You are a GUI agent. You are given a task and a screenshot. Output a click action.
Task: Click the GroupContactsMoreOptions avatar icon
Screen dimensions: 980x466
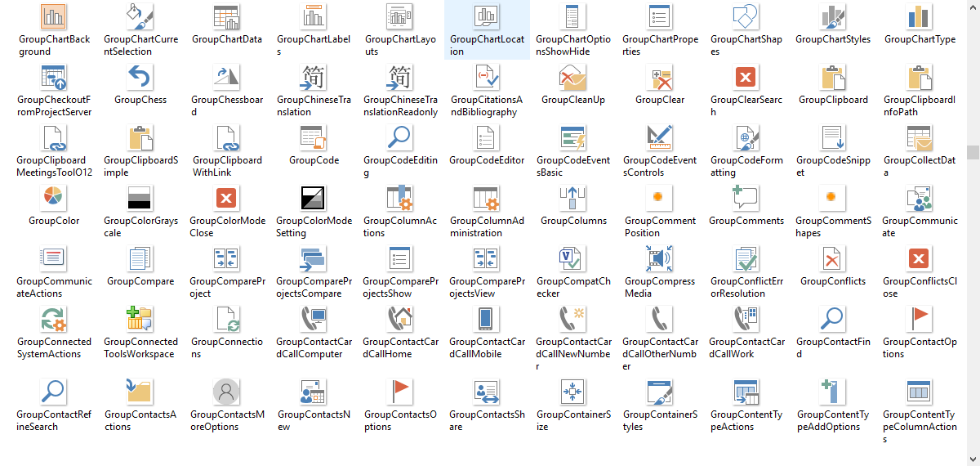click(227, 392)
